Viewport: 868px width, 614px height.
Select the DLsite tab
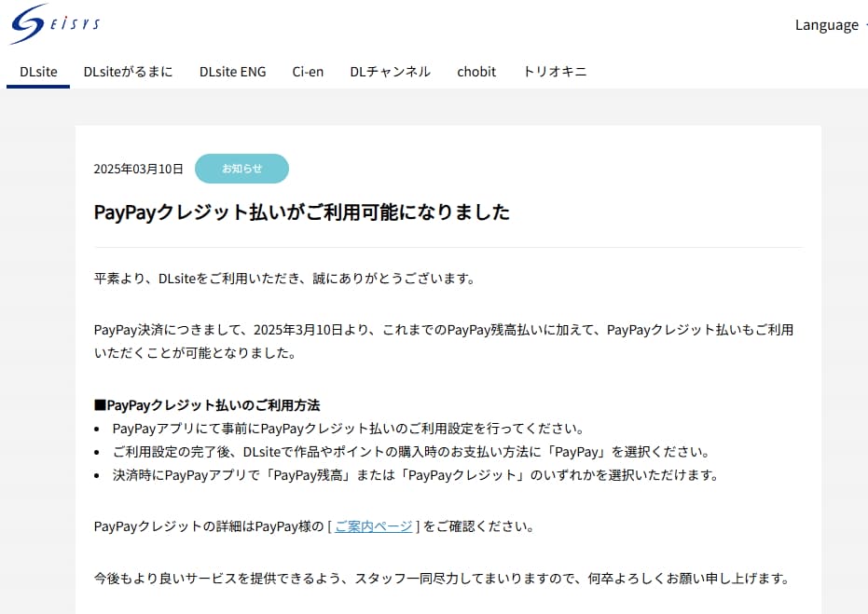coord(38,72)
